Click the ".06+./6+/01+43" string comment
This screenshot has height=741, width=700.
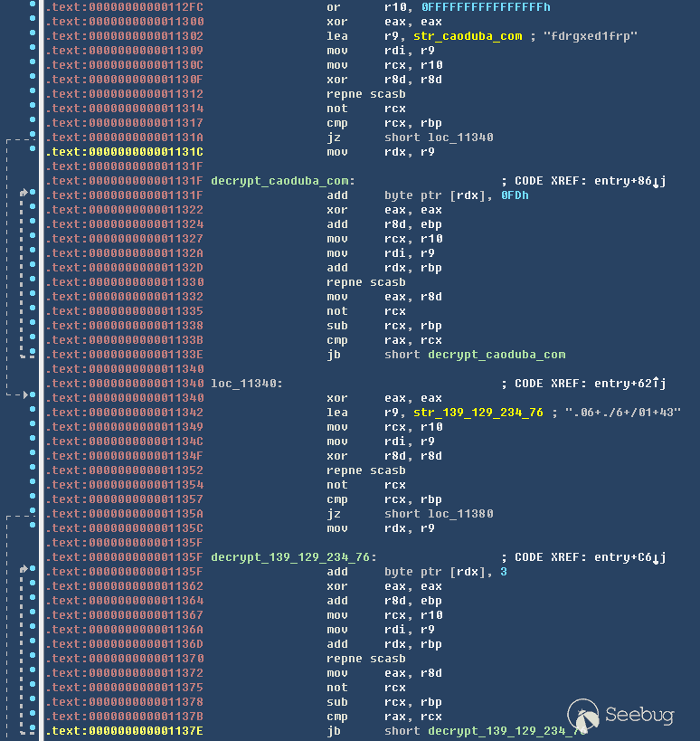point(622,412)
